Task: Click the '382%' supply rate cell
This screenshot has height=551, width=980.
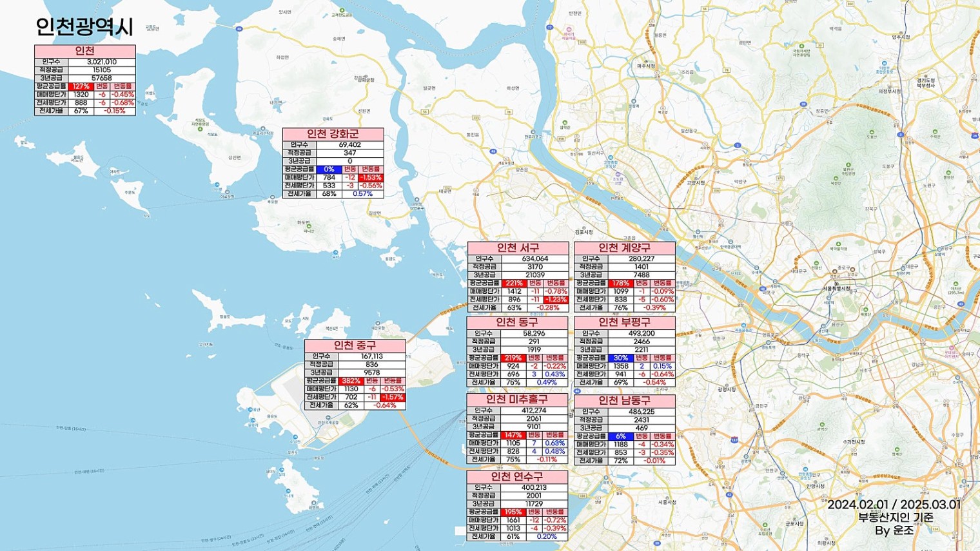Action: [351, 381]
